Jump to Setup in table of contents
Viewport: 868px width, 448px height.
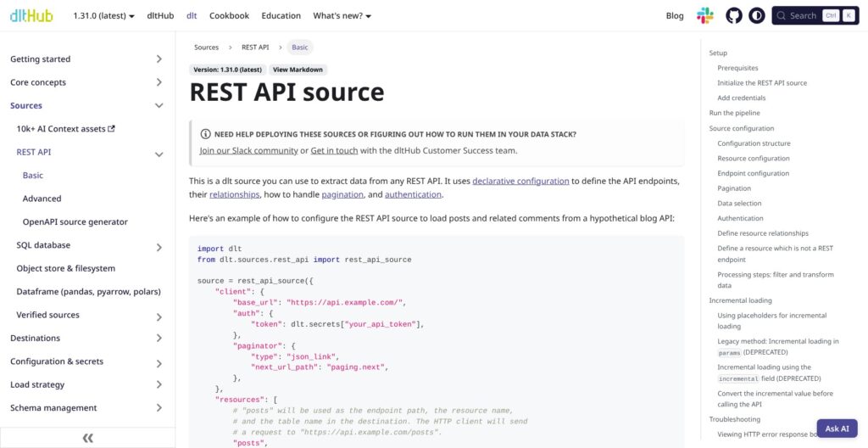(718, 53)
